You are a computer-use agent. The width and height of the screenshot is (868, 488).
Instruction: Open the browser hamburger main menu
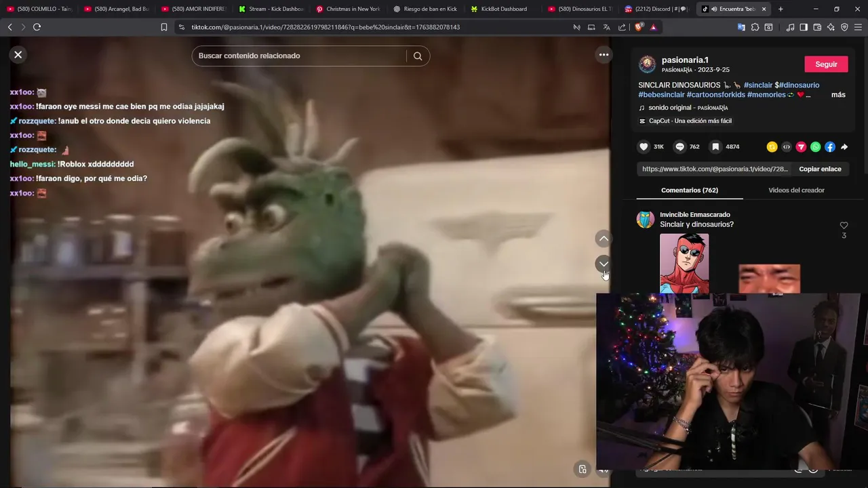858,27
